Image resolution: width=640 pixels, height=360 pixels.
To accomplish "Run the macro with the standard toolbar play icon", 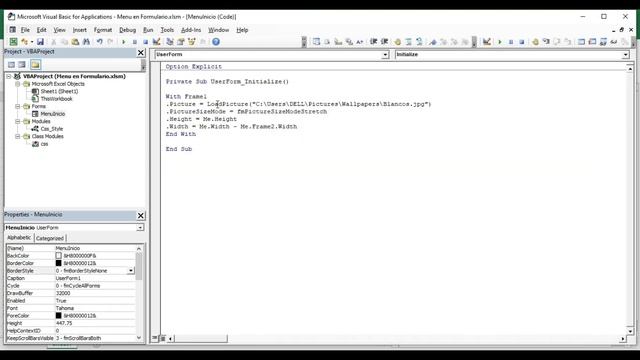I will (x=123, y=42).
